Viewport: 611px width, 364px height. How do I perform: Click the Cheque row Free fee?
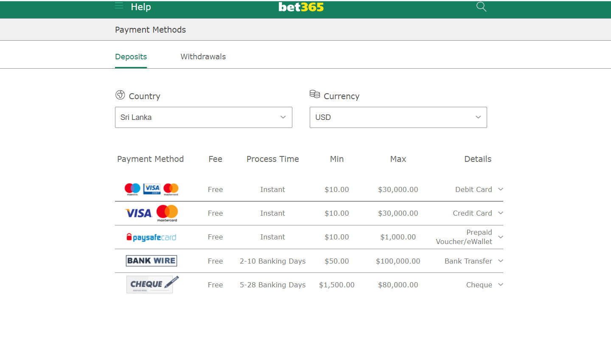[216, 285]
